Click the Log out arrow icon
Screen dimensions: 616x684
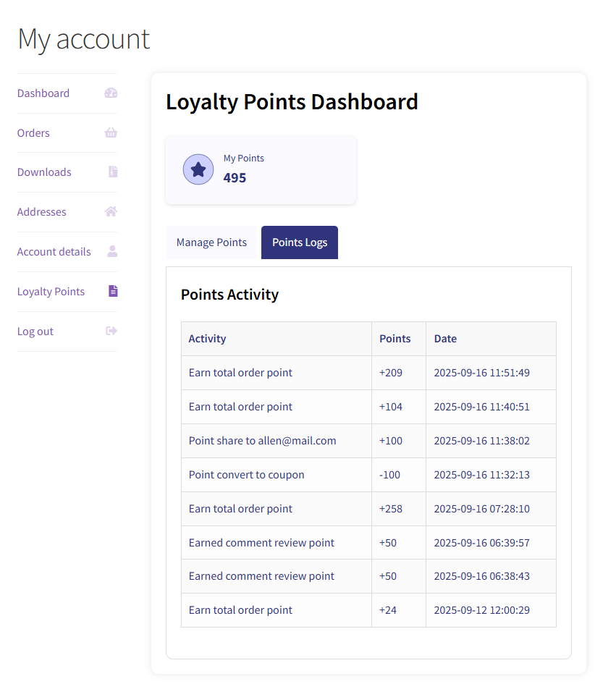click(x=111, y=331)
